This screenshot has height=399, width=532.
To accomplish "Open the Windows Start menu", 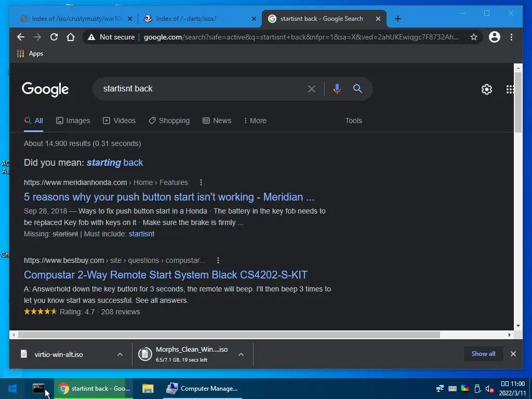I will pos(12,389).
